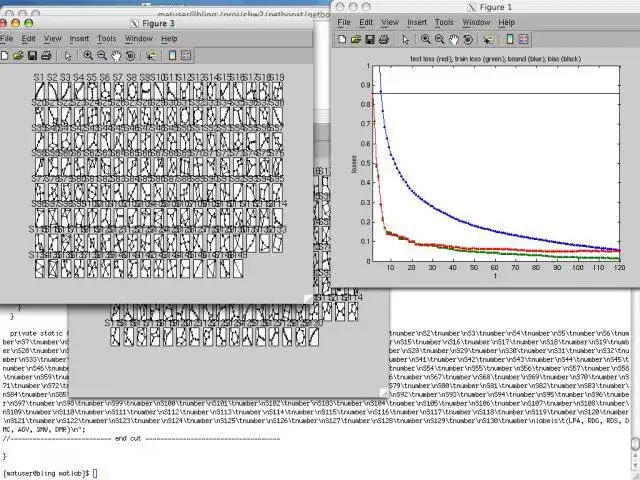The image size is (640, 480).
Task: Enable Data Cursor tool in Figure 3 toolbar
Action: [151, 56]
